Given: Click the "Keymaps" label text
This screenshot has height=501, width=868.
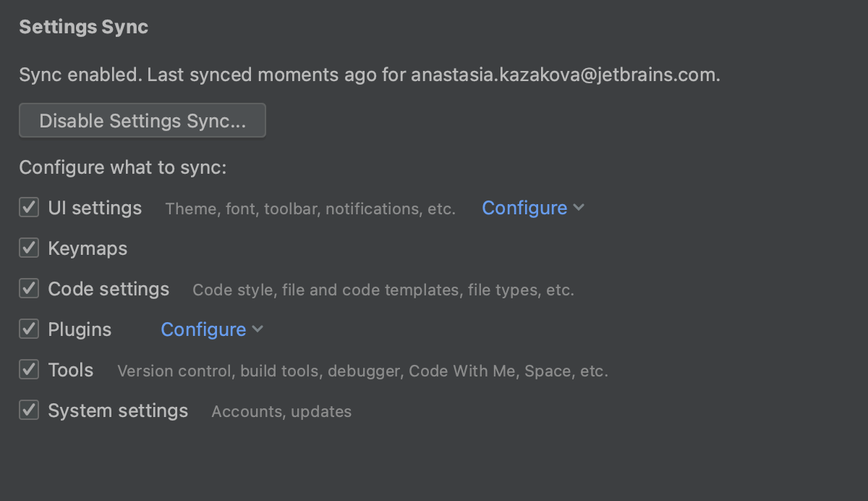Looking at the screenshot, I should point(88,248).
